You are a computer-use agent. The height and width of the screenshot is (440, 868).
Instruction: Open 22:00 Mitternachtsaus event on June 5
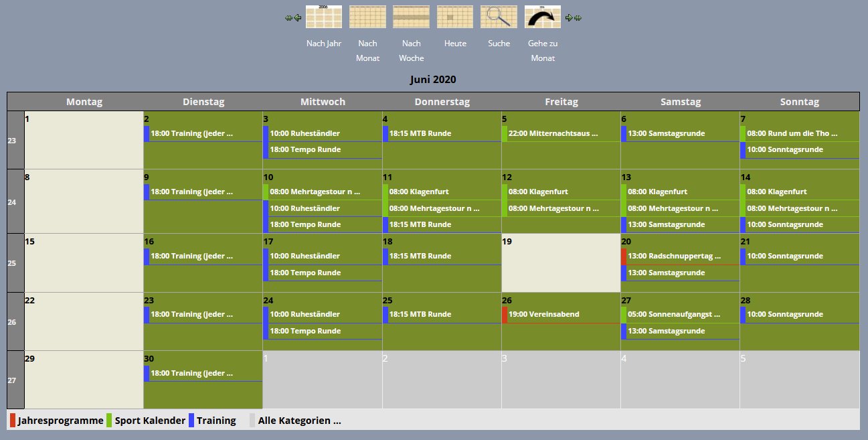click(553, 133)
